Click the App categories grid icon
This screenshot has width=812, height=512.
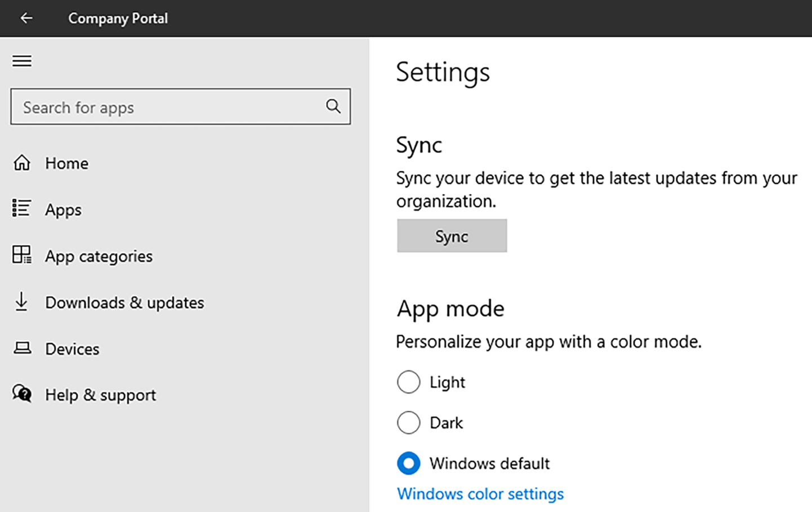tap(22, 255)
